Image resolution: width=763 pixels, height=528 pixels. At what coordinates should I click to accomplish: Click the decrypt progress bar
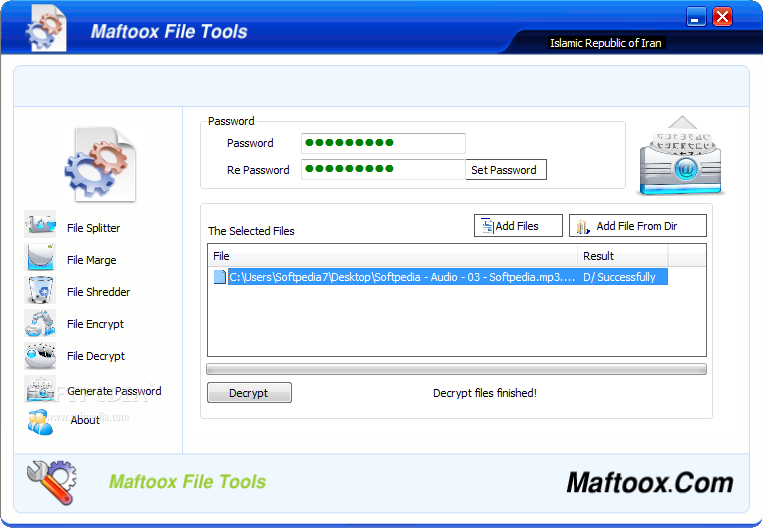pyautogui.click(x=456, y=369)
